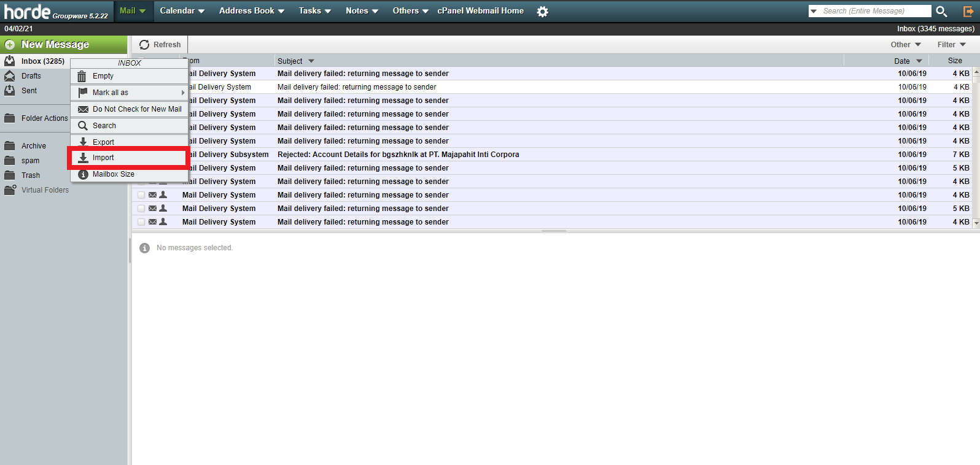Click the trash can icon for Empty

click(x=82, y=76)
